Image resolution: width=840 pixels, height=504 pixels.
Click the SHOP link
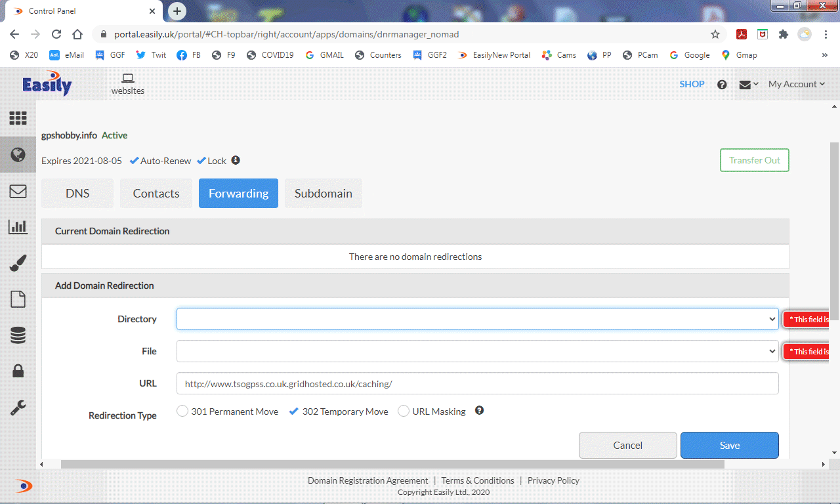point(692,84)
